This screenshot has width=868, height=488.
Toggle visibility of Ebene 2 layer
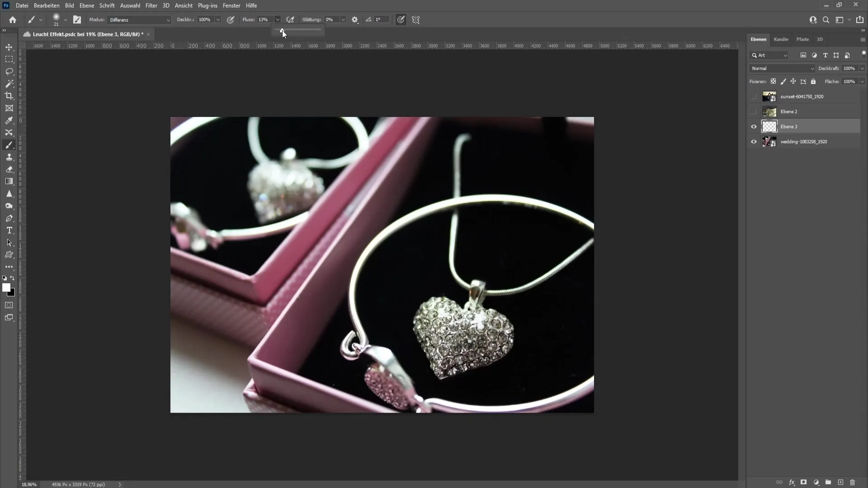pyautogui.click(x=755, y=112)
